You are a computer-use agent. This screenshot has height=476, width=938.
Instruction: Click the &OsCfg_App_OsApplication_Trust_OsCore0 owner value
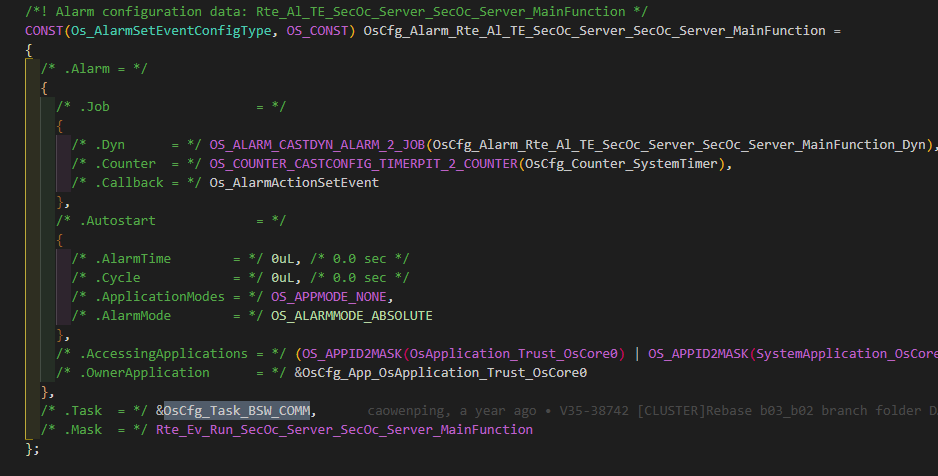pos(439,373)
